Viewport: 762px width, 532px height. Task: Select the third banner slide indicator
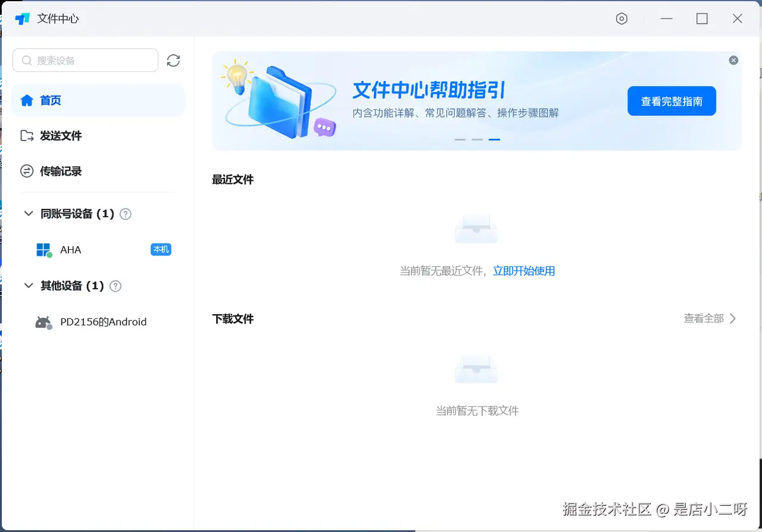[495, 139]
